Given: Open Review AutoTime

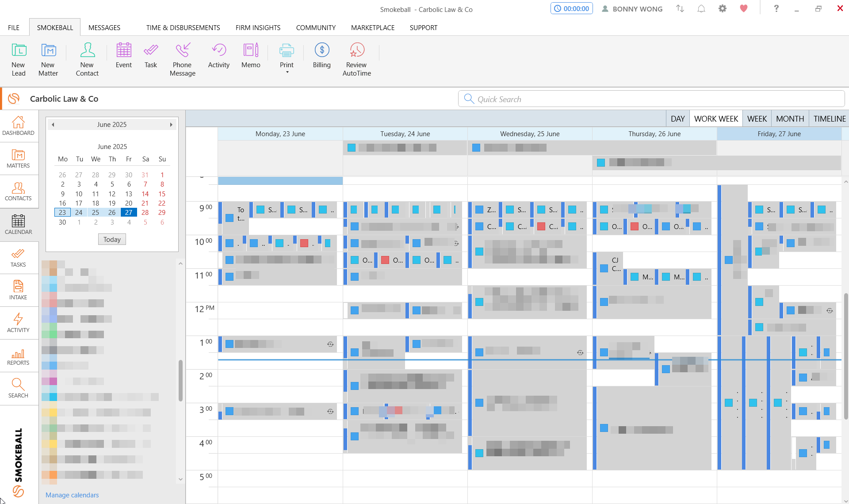Looking at the screenshot, I should pos(357,60).
